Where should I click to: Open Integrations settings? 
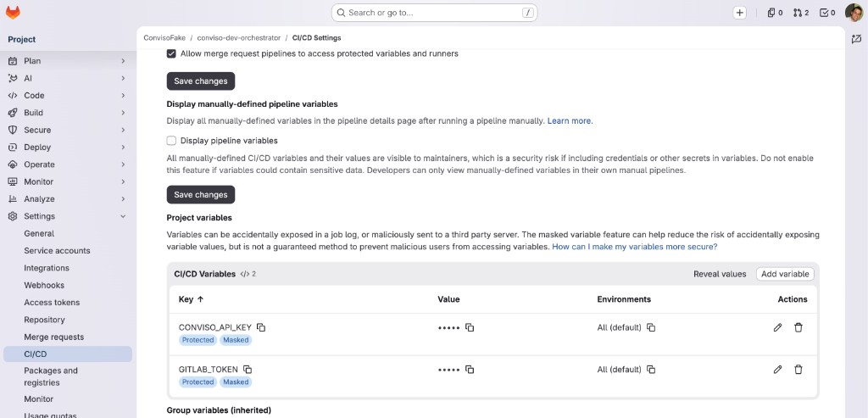pyautogui.click(x=47, y=267)
